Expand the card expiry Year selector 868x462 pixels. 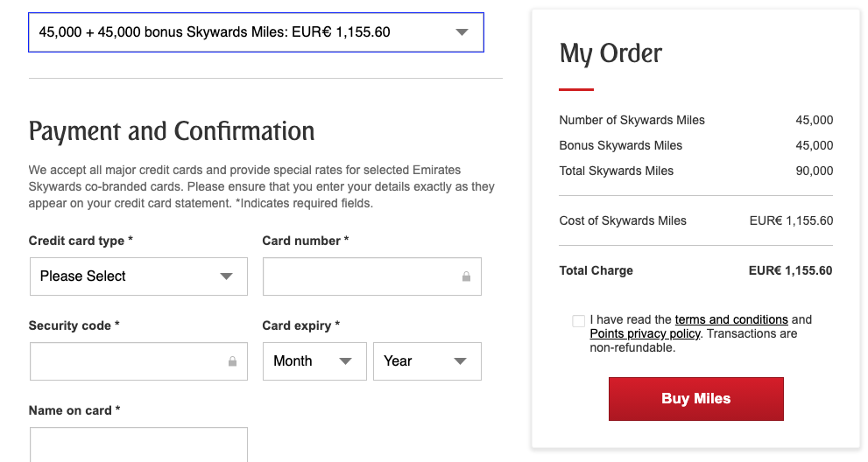pos(427,361)
